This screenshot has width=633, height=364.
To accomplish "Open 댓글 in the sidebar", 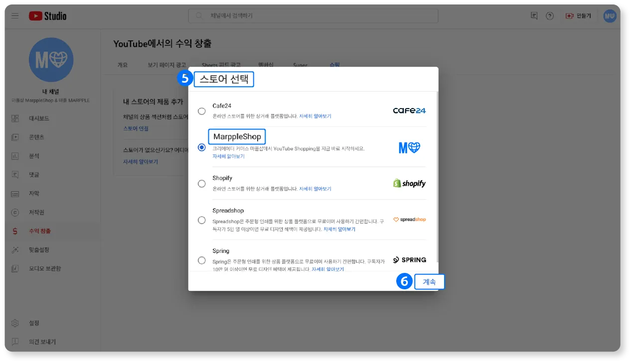I will 34,175.
